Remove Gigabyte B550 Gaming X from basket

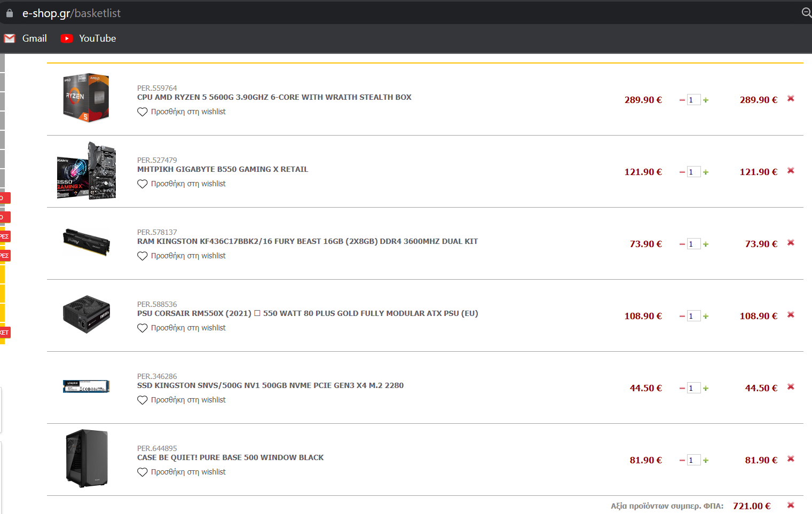pos(791,171)
